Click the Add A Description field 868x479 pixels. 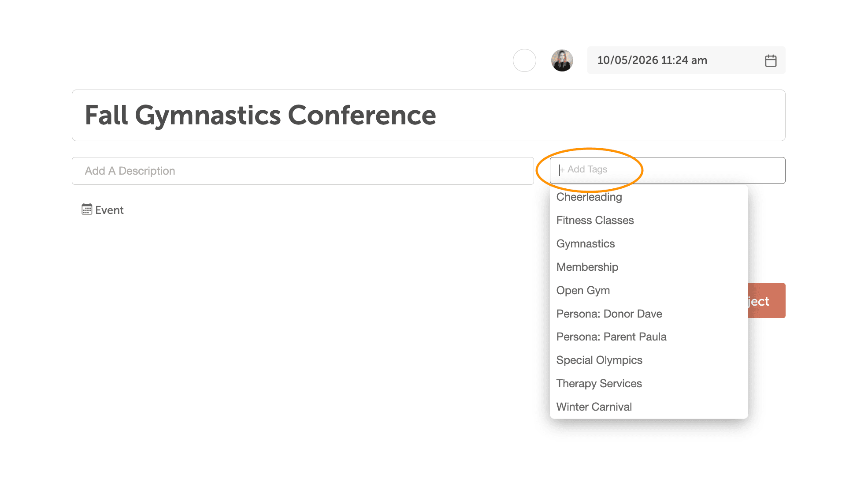coord(303,171)
